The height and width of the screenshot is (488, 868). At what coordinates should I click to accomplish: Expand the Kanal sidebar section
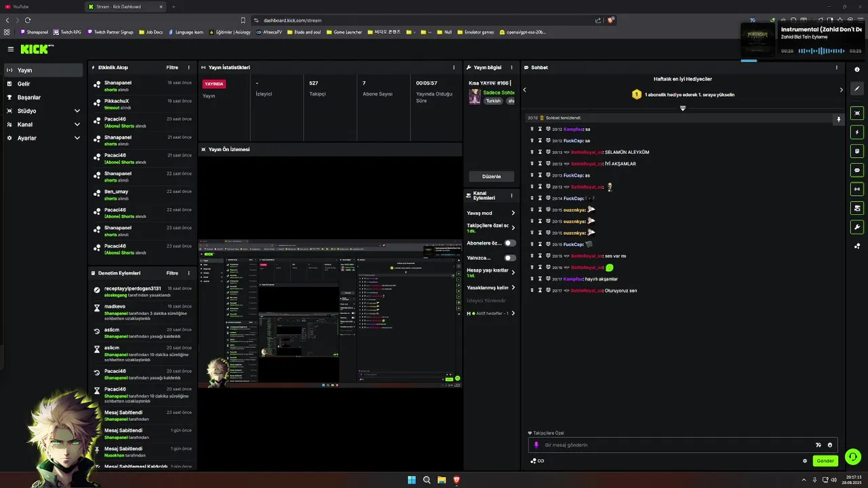pos(43,125)
